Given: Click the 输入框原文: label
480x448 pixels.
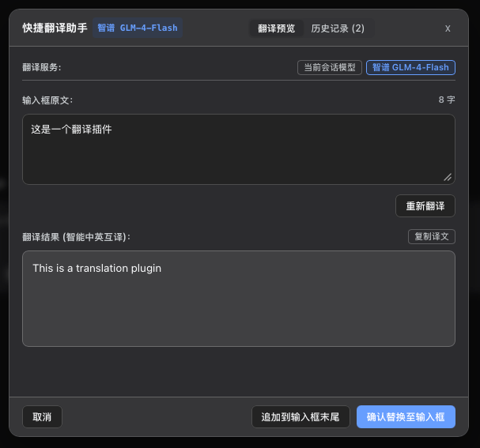Looking at the screenshot, I should pyautogui.click(x=47, y=100).
